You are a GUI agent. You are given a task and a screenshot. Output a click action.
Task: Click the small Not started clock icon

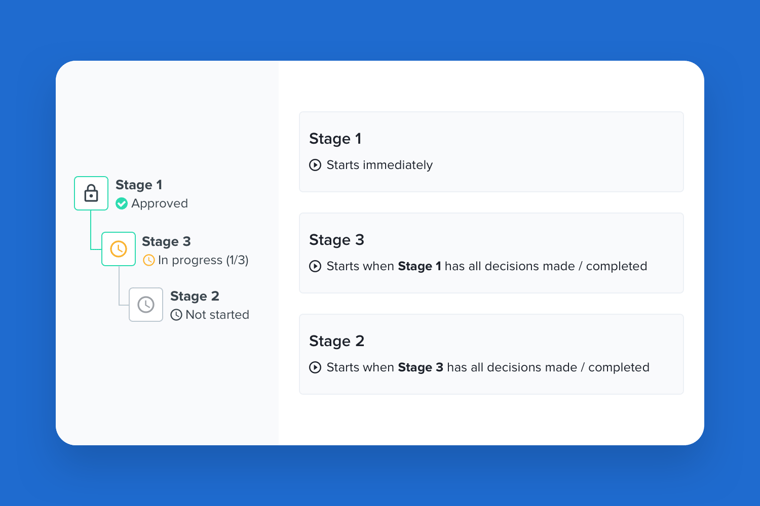pos(176,315)
